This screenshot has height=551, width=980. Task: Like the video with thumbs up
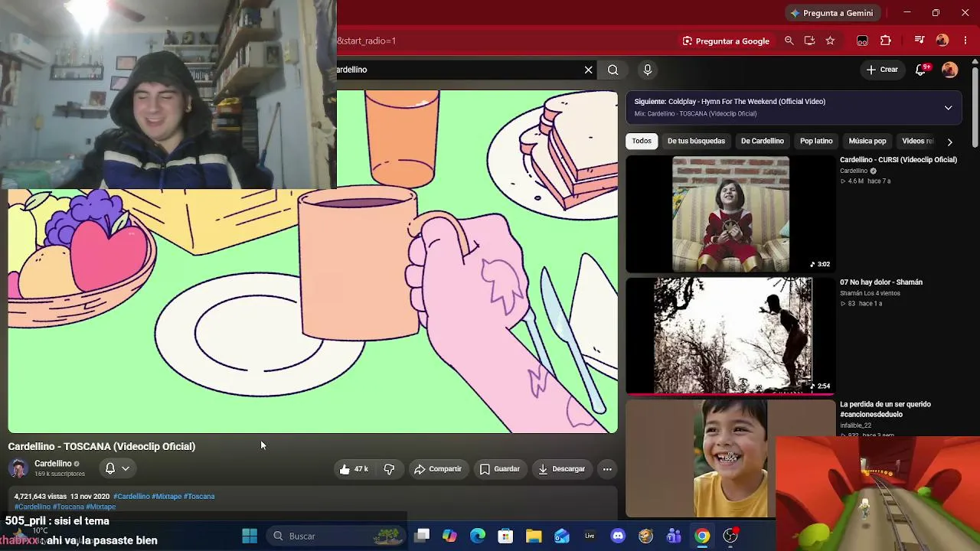(x=354, y=469)
